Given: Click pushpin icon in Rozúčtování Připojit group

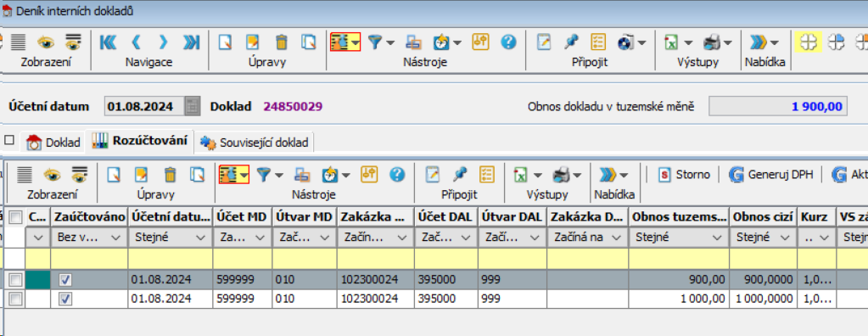Looking at the screenshot, I should pyautogui.click(x=459, y=175).
